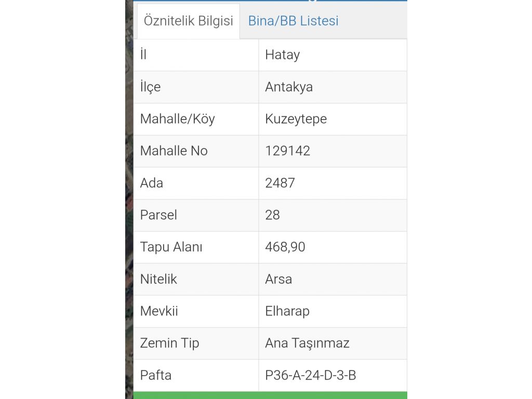
Task: Select the Zemin Tip row label
Action: pyautogui.click(x=169, y=343)
